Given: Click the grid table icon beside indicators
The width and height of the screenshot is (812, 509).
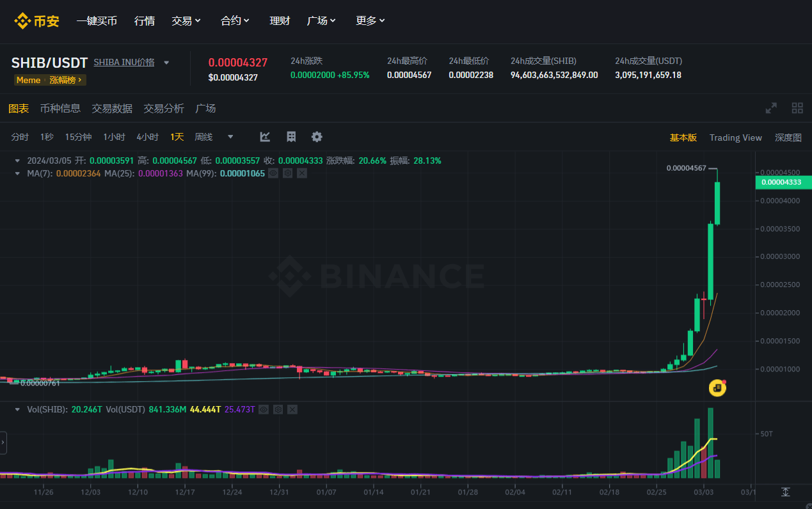Looking at the screenshot, I should tap(291, 137).
